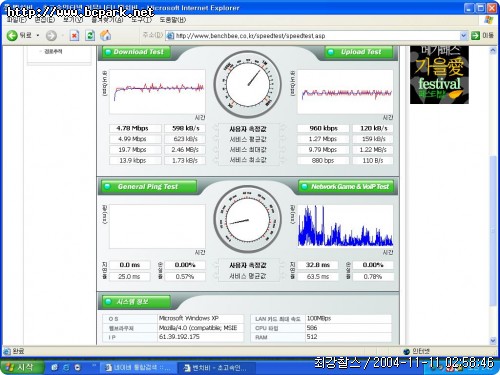
Task: Expand the address bar URL dropdown
Action: (x=463, y=35)
